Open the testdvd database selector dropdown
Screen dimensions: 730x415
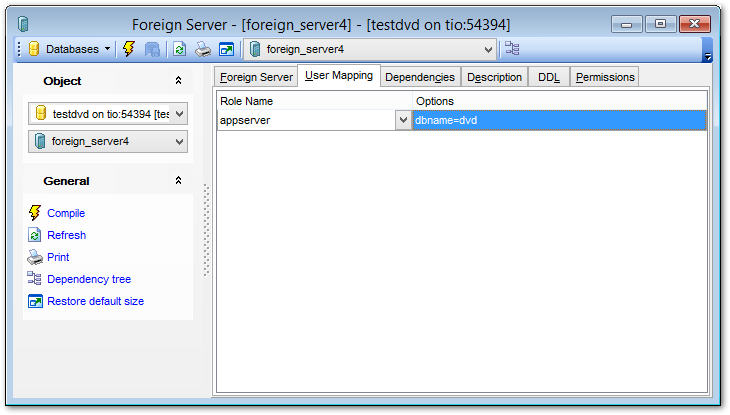[180, 114]
